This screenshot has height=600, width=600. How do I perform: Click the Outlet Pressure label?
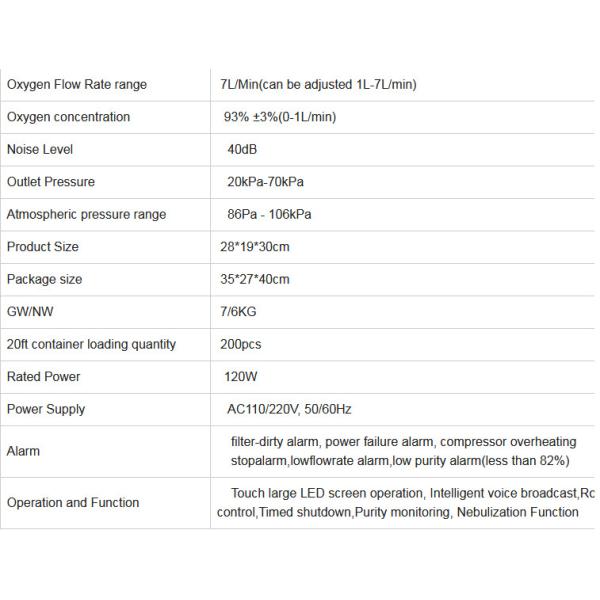tap(51, 182)
